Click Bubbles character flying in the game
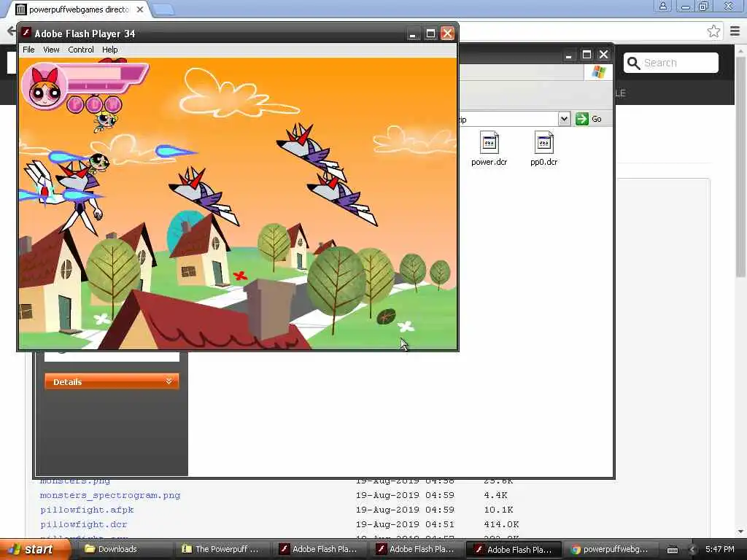 (104, 120)
